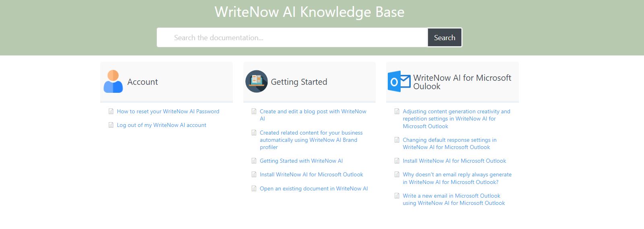This screenshot has width=644, height=229.
Task: Click document icon beside Brand profiler article
Action: 254,133
